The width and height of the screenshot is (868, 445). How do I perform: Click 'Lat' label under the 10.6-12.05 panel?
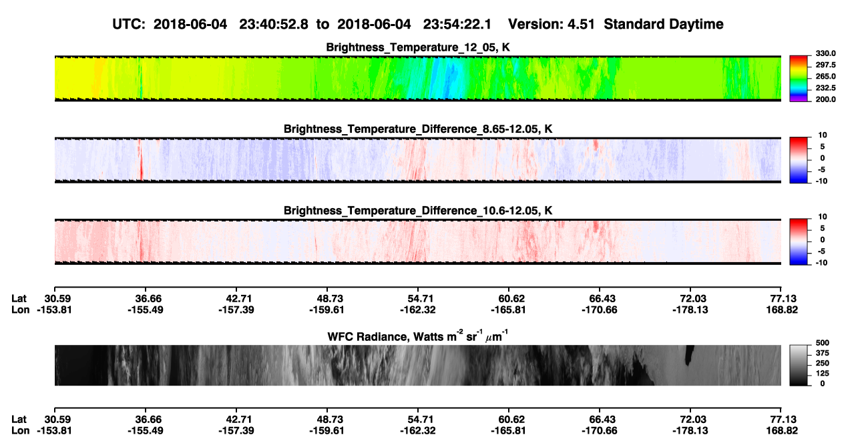19,298
